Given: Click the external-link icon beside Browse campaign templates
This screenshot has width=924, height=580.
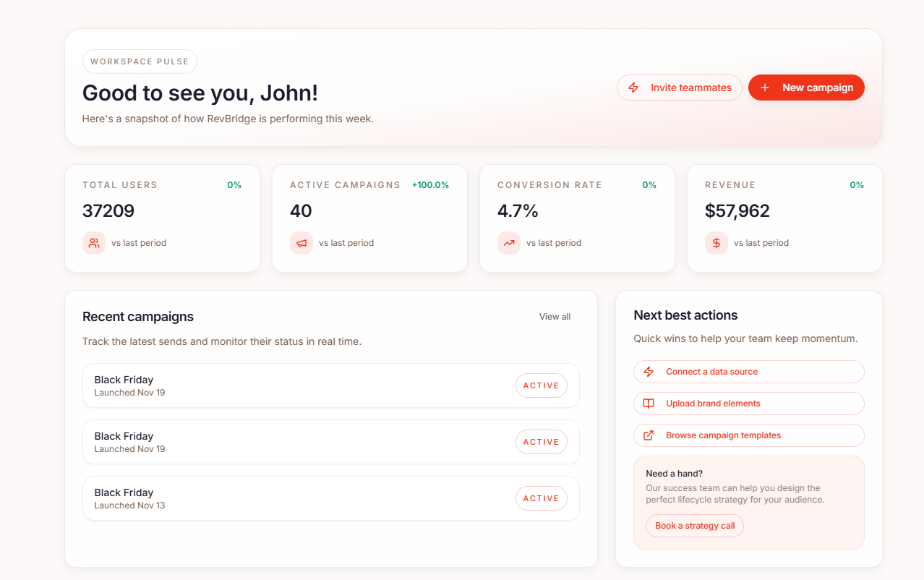Looking at the screenshot, I should (649, 435).
